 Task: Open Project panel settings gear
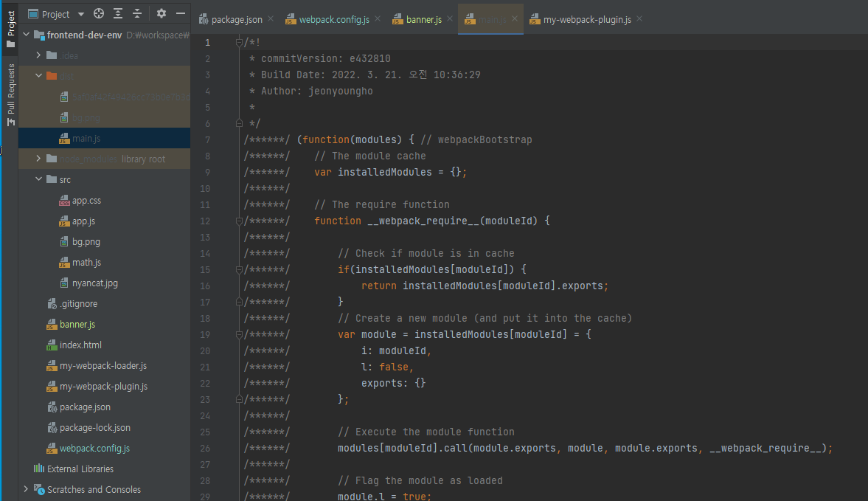(x=161, y=14)
